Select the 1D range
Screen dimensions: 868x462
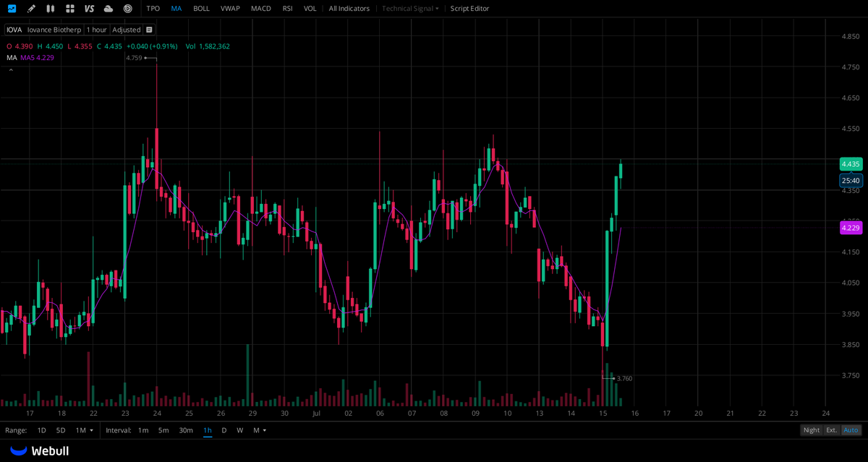pos(41,430)
